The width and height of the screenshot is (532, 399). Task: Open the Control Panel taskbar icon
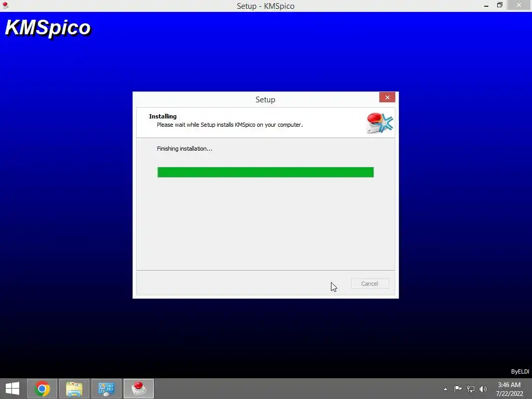[x=107, y=389]
